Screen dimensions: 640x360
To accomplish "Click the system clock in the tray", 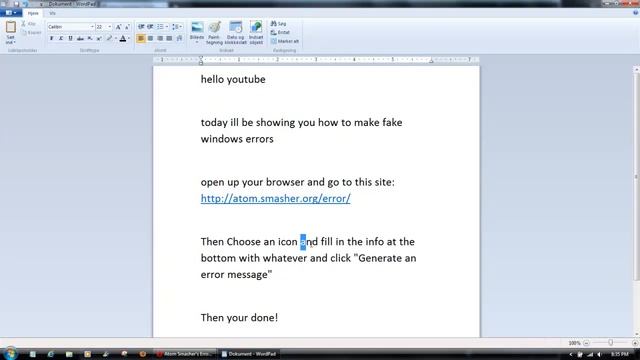I will pos(620,354).
